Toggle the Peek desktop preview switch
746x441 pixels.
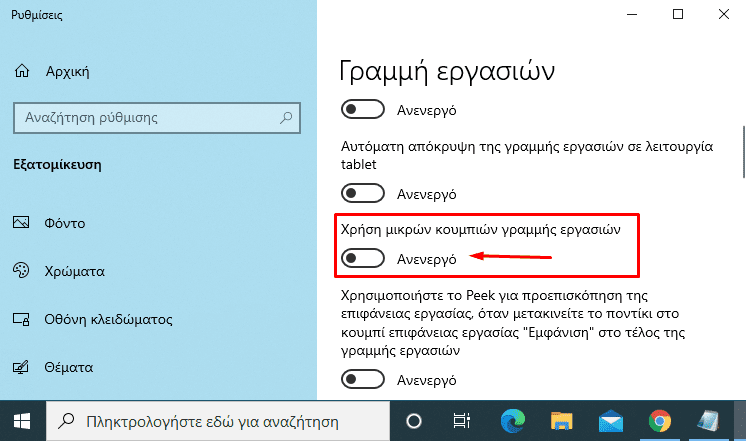tap(363, 380)
